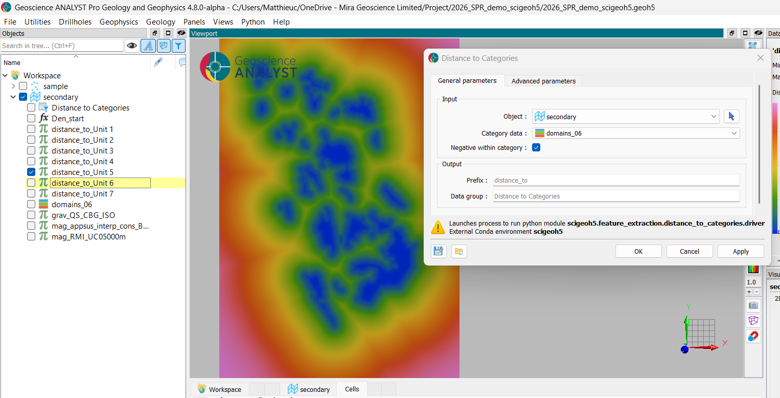Click the float icon of Viewport panel header

tap(732, 33)
